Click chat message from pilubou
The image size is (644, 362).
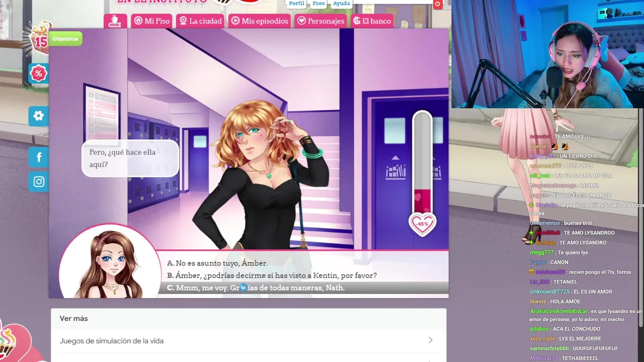point(565,329)
